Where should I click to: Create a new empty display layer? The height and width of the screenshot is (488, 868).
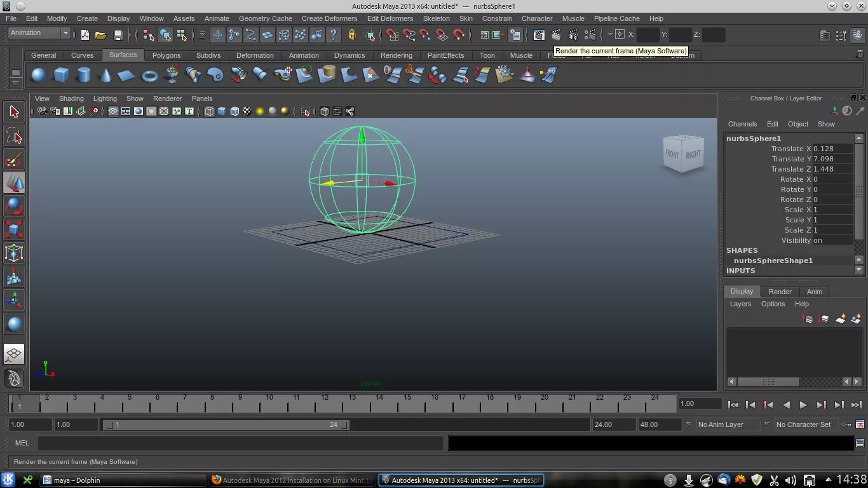[840, 319]
